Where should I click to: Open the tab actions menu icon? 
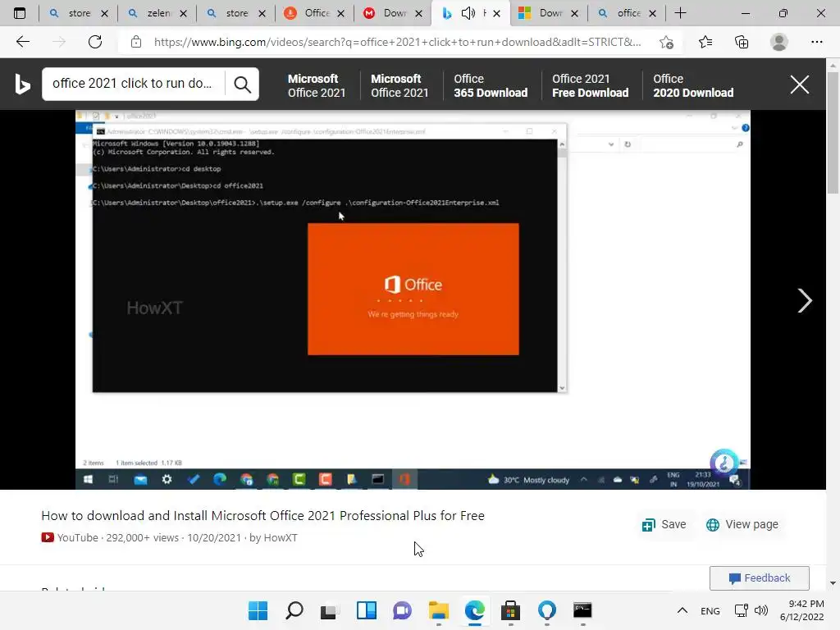point(20,13)
